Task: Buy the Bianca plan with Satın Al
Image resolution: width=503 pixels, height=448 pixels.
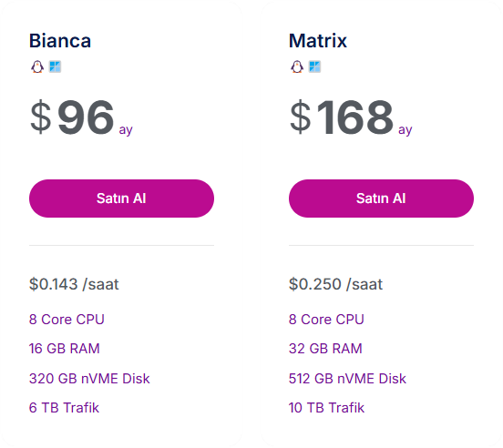Action: coord(121,199)
